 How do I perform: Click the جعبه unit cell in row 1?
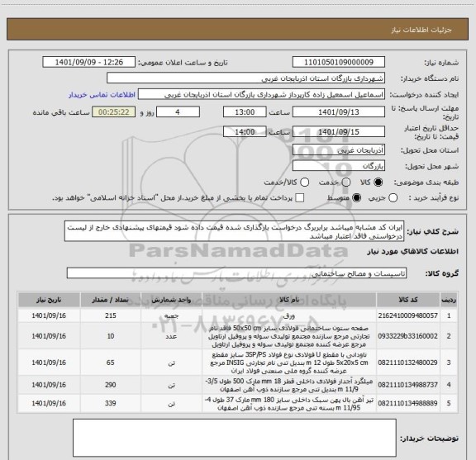171,315
